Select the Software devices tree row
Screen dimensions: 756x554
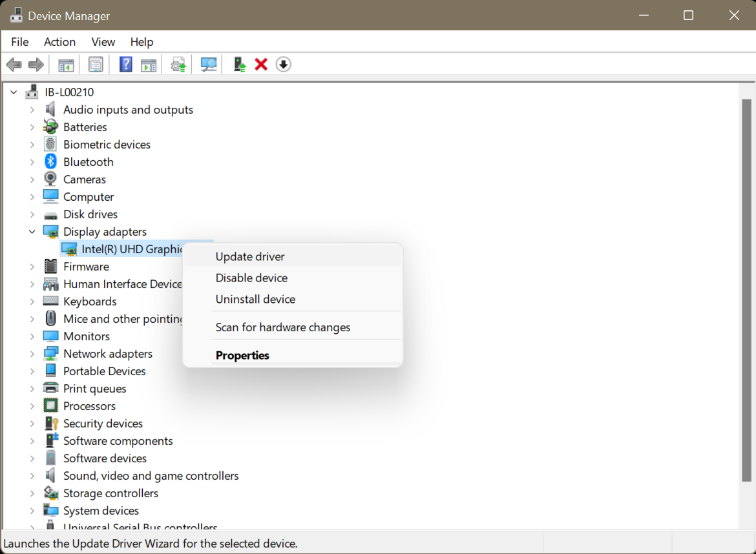click(x=105, y=458)
